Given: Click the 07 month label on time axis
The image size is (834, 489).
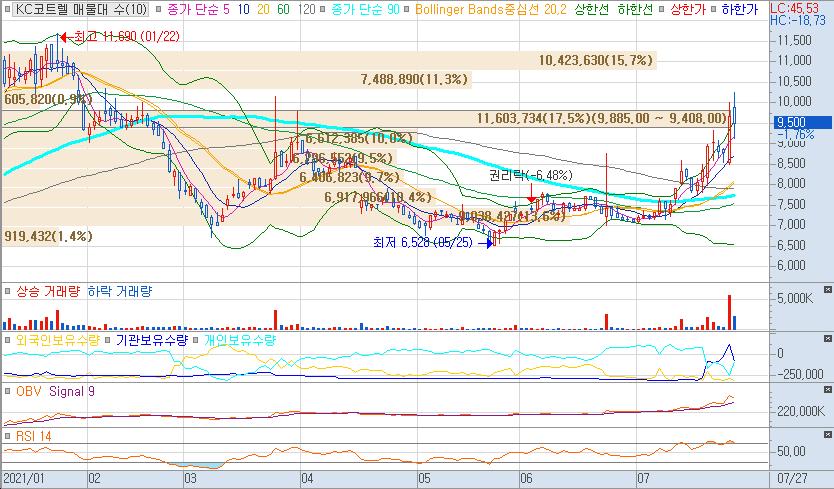Looking at the screenshot, I should [643, 478].
